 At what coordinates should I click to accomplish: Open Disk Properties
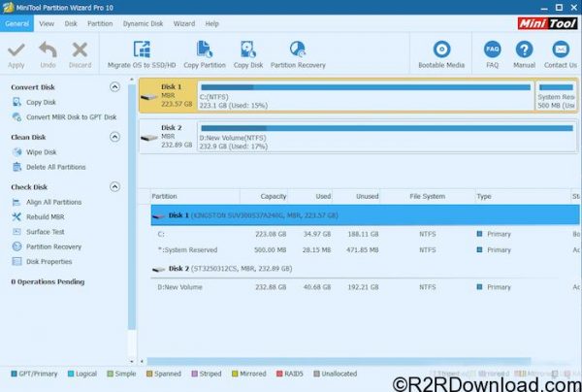(x=49, y=261)
